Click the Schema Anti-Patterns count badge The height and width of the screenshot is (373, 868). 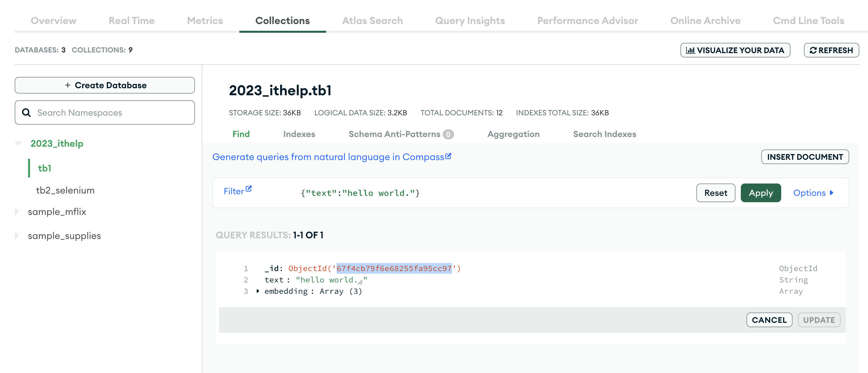pos(448,134)
